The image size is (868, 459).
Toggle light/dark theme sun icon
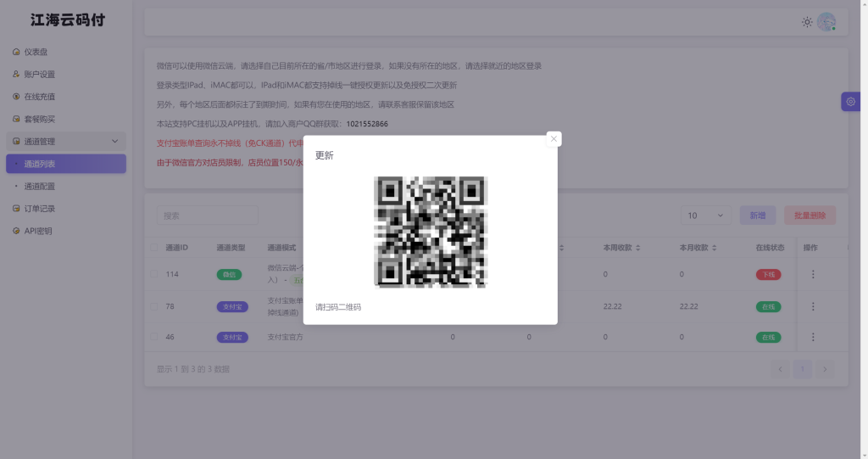(807, 22)
